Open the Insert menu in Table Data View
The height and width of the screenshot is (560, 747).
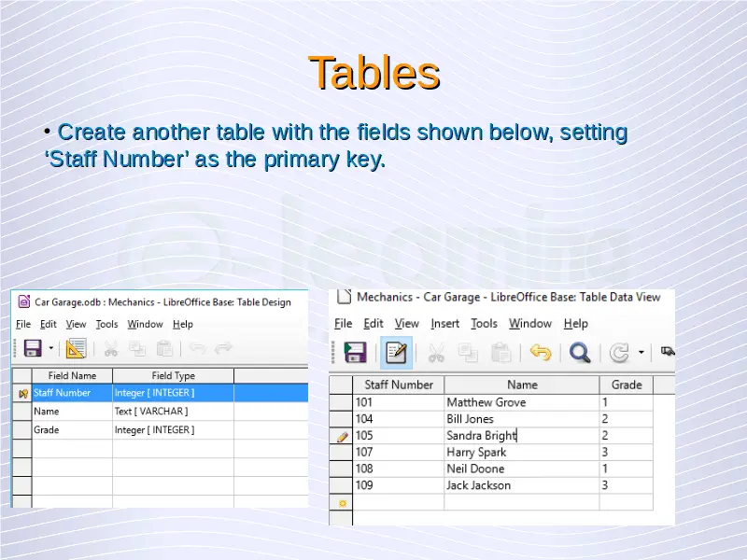[445, 324]
